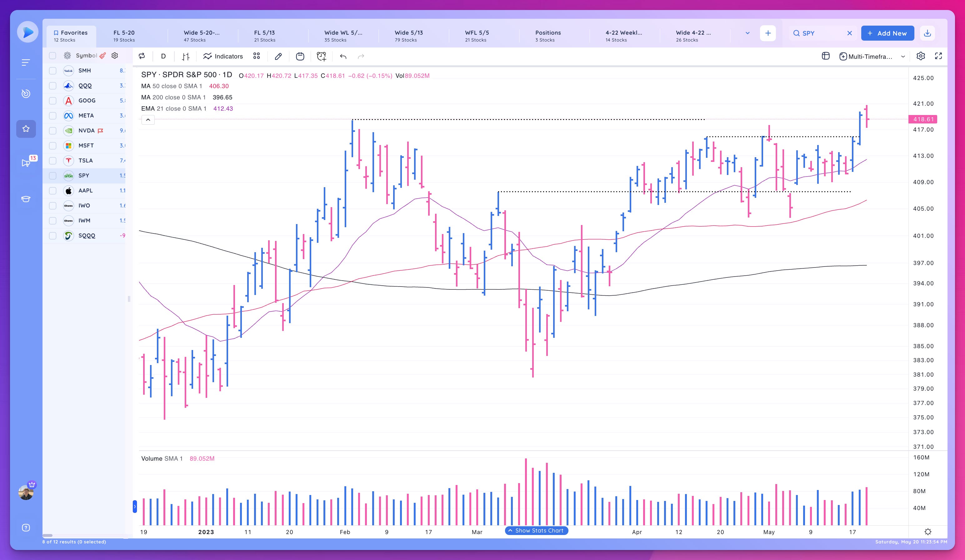This screenshot has height=560, width=965.
Task: Open the Indicators button
Action: tap(223, 56)
